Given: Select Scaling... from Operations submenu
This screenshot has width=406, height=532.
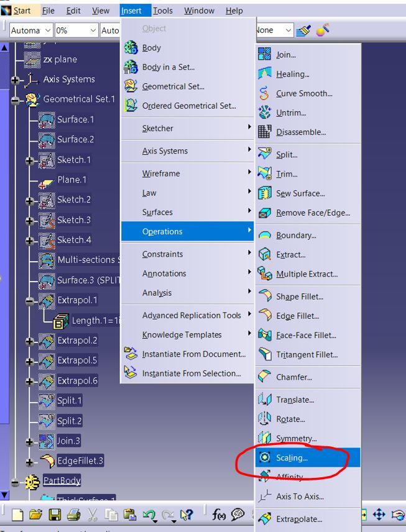Looking at the screenshot, I should pyautogui.click(x=292, y=458).
